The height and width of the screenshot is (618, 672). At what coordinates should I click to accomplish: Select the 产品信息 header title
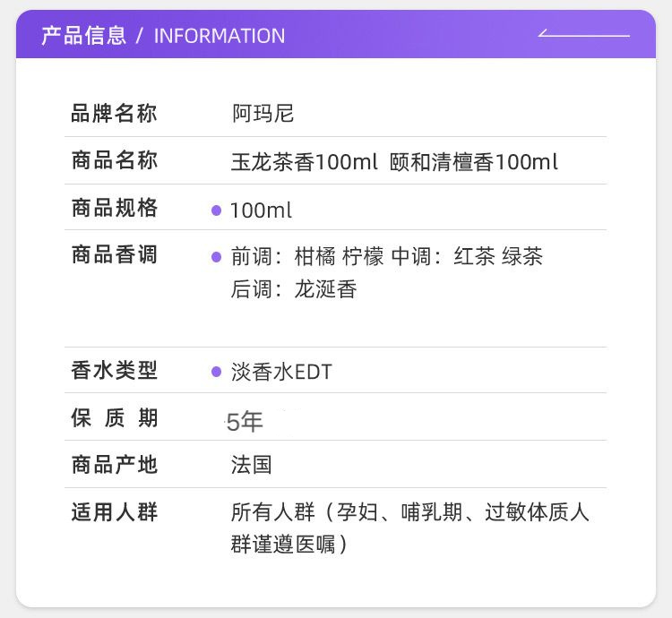pyautogui.click(x=83, y=36)
